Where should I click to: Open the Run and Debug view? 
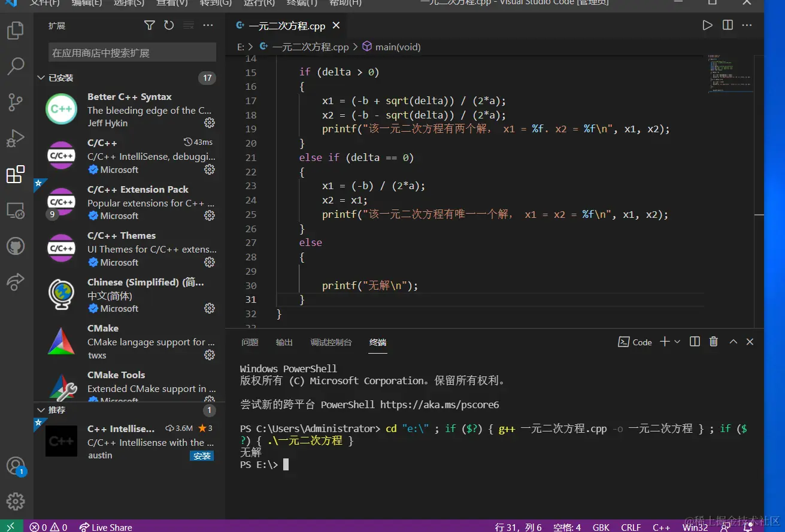click(16, 138)
